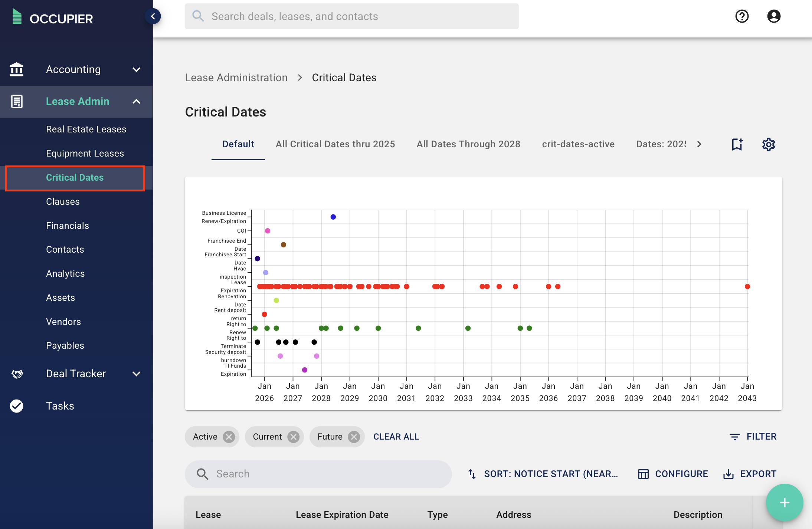
Task: Remove the Active filter chip
Action: point(229,437)
